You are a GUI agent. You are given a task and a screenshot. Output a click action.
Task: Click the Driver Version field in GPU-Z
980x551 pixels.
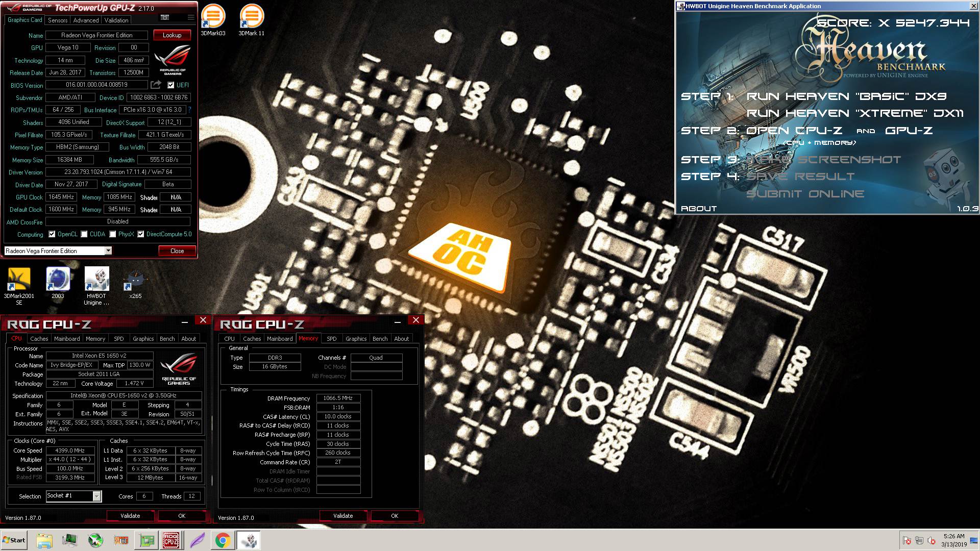pyautogui.click(x=118, y=172)
